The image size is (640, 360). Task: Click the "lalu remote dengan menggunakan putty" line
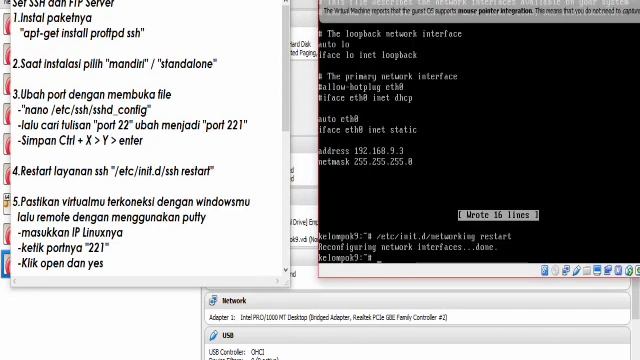click(111, 217)
